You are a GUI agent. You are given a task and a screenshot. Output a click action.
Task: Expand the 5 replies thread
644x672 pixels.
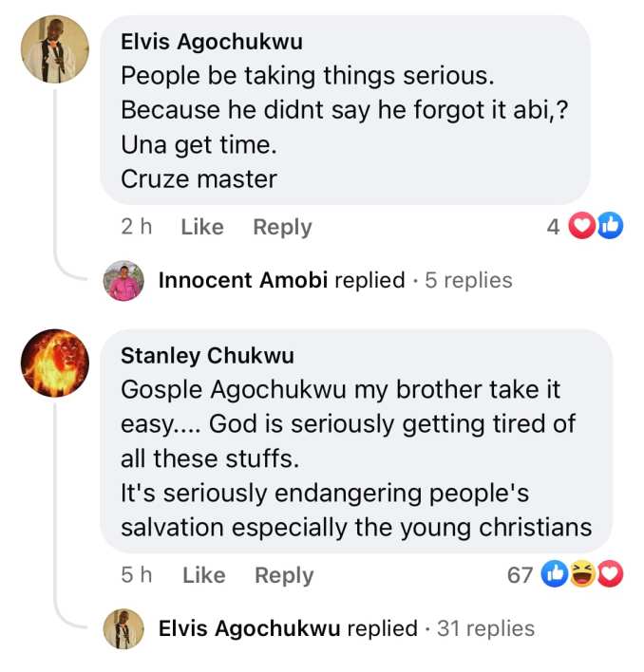468,280
